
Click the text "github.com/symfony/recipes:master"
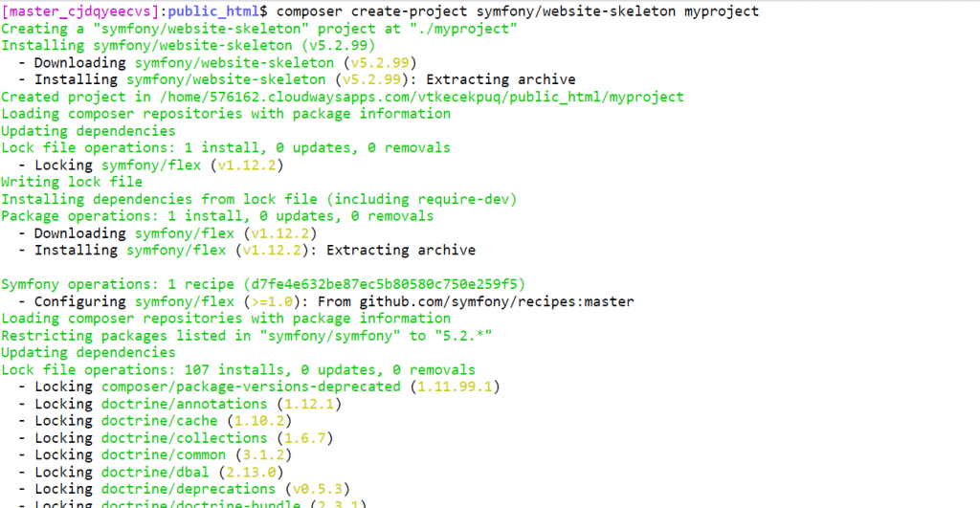pos(497,301)
